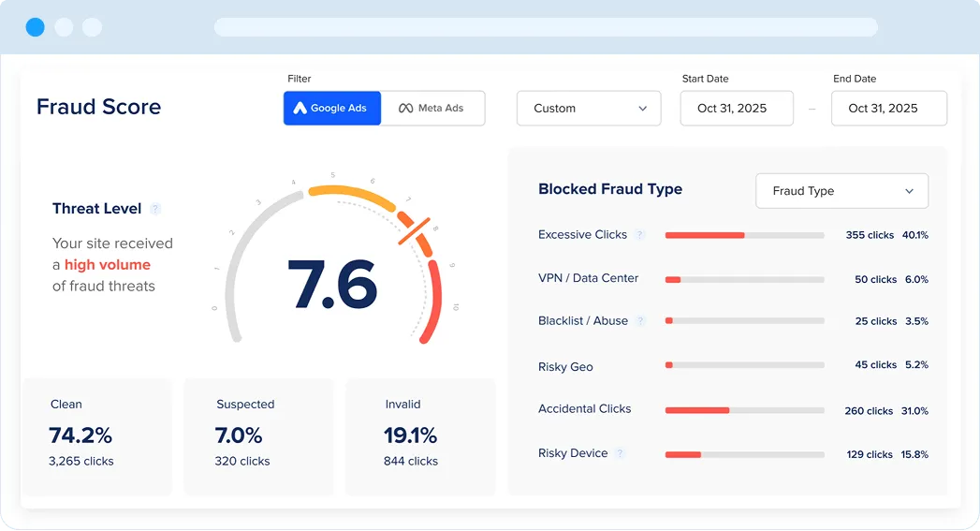The height and width of the screenshot is (531, 980).
Task: Click the "Excessive Clicks" label
Action: pyautogui.click(x=582, y=234)
